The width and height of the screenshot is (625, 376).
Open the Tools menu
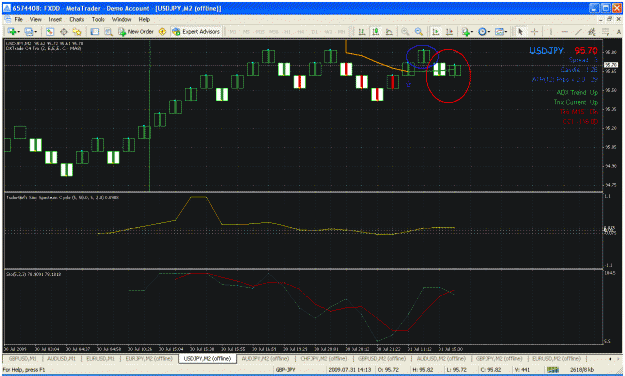click(98, 19)
